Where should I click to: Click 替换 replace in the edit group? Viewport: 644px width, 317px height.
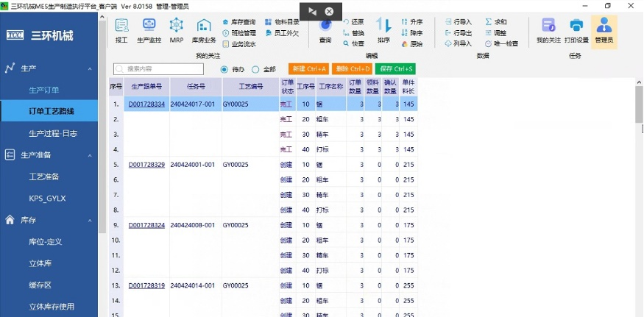pyautogui.click(x=353, y=33)
